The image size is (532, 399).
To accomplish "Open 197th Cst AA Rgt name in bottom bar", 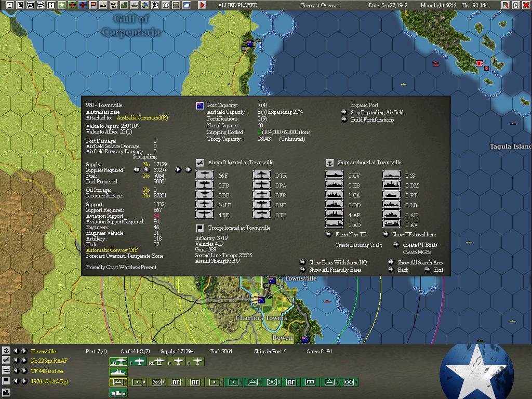I will [x=49, y=381].
